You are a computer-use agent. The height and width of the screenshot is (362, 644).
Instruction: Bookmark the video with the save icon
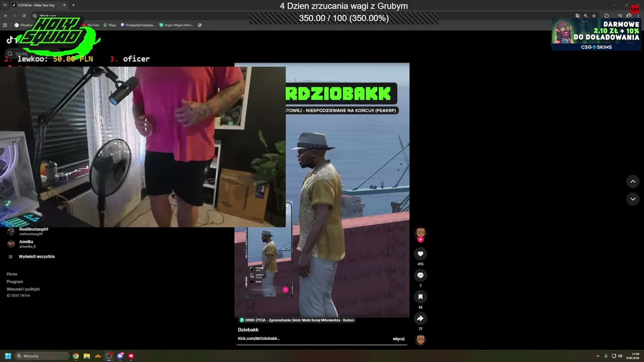[x=421, y=297]
